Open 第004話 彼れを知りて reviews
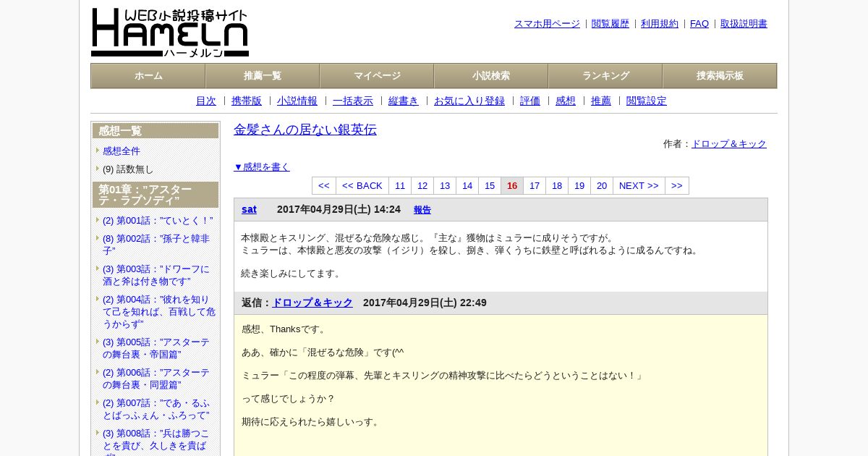Viewport: 868px width, 456px height. (159, 311)
